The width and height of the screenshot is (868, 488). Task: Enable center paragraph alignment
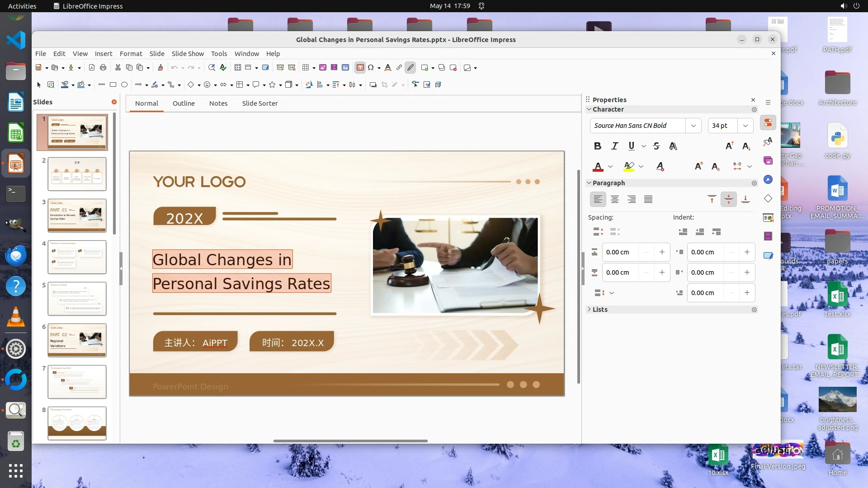tap(615, 199)
